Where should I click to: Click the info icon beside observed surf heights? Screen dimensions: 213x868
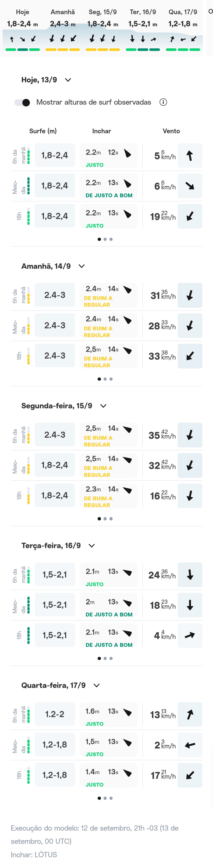[163, 102]
